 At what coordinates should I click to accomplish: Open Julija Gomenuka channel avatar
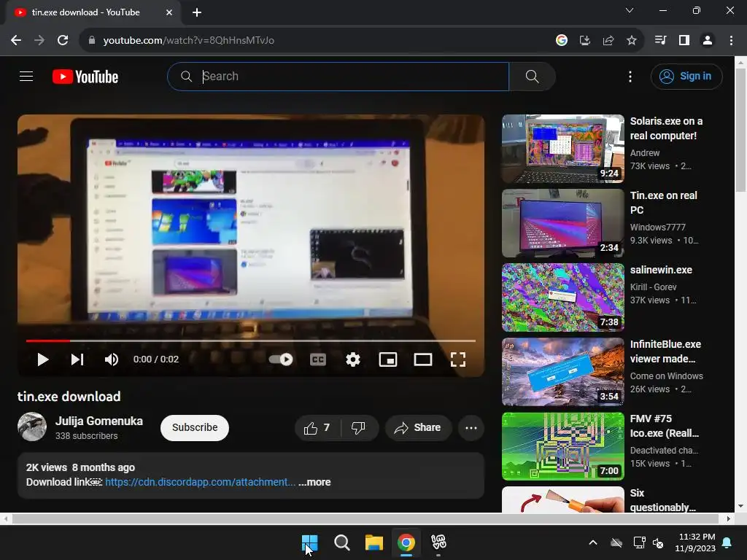click(x=32, y=427)
